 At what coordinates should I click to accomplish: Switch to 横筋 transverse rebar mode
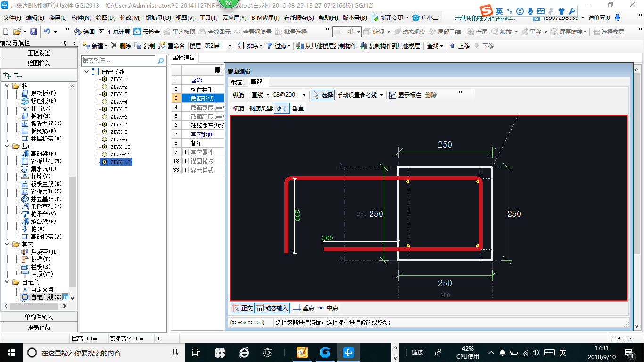239,108
